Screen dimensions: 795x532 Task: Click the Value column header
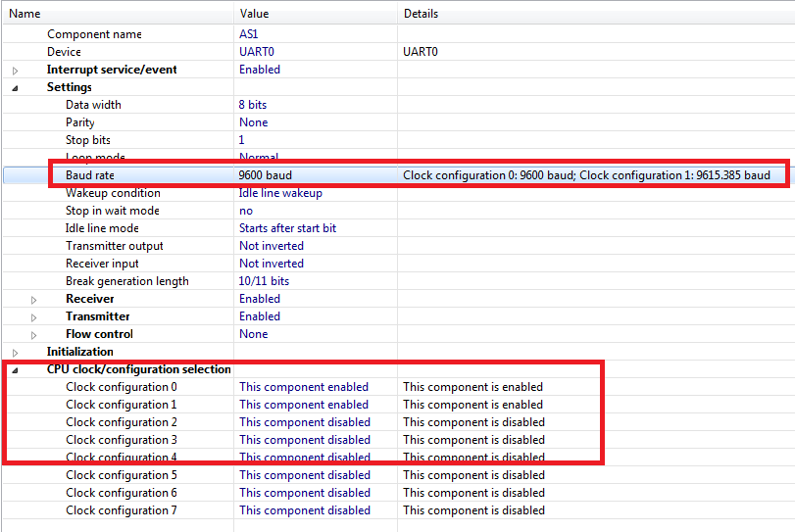(254, 14)
